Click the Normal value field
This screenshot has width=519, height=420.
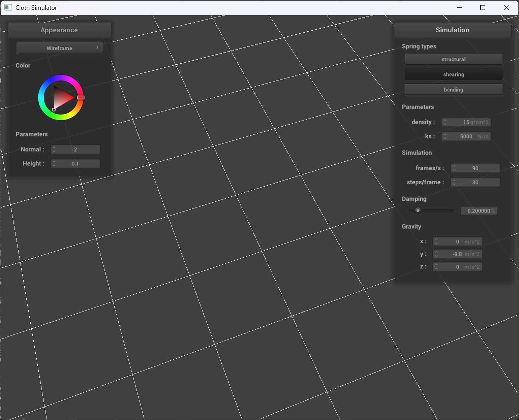(75, 149)
